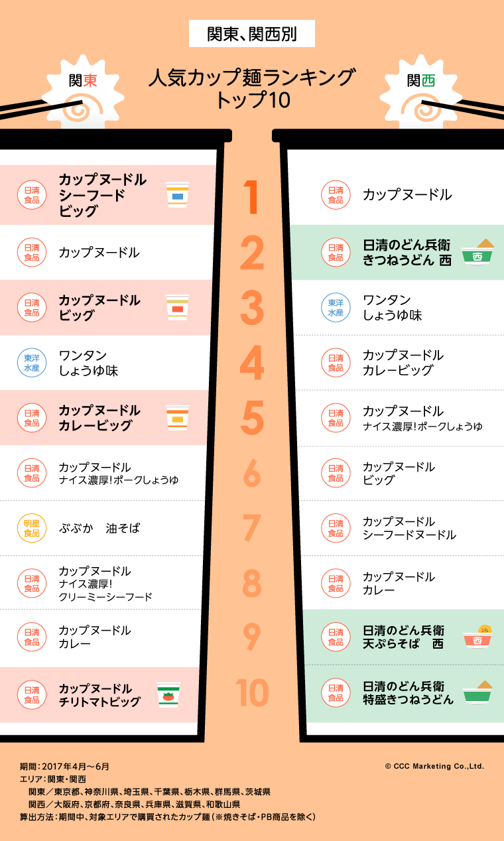Click the large rank number 10
Screen dimensions: 504x841
pyautogui.click(x=252, y=693)
